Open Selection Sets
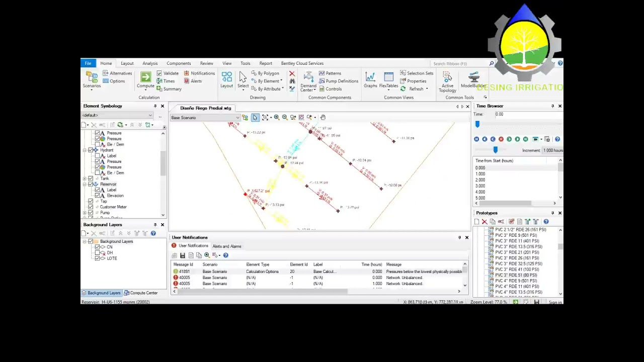The image size is (644, 362). (x=417, y=73)
